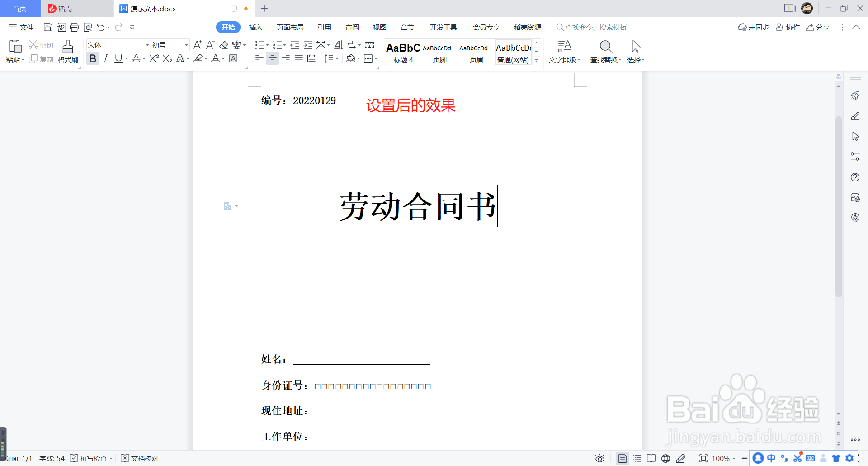Click the vertical scrollbar thumb
Image resolution: width=868 pixels, height=466 pixels.
point(839,206)
